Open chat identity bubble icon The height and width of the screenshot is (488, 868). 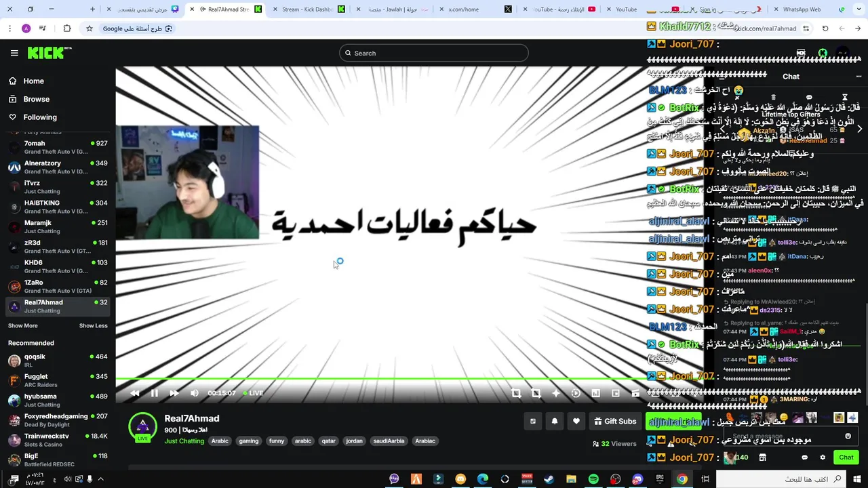(805, 457)
